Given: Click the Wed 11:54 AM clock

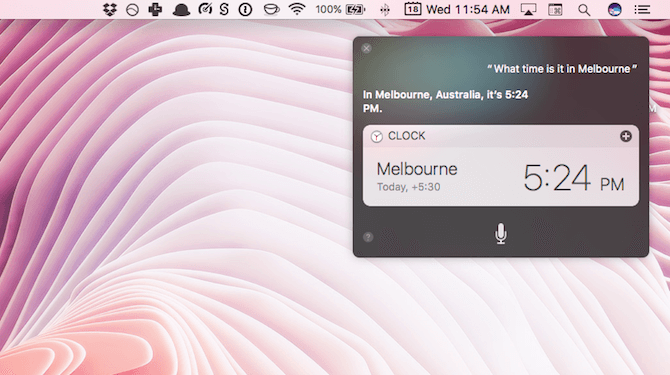Looking at the screenshot, I should tap(468, 9).
